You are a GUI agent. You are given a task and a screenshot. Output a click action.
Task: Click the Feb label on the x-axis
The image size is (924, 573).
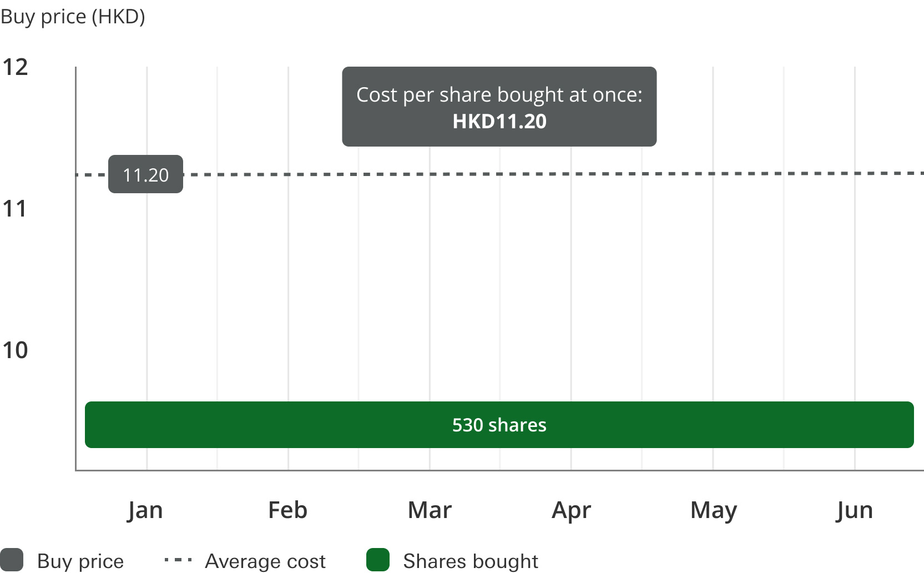(287, 510)
